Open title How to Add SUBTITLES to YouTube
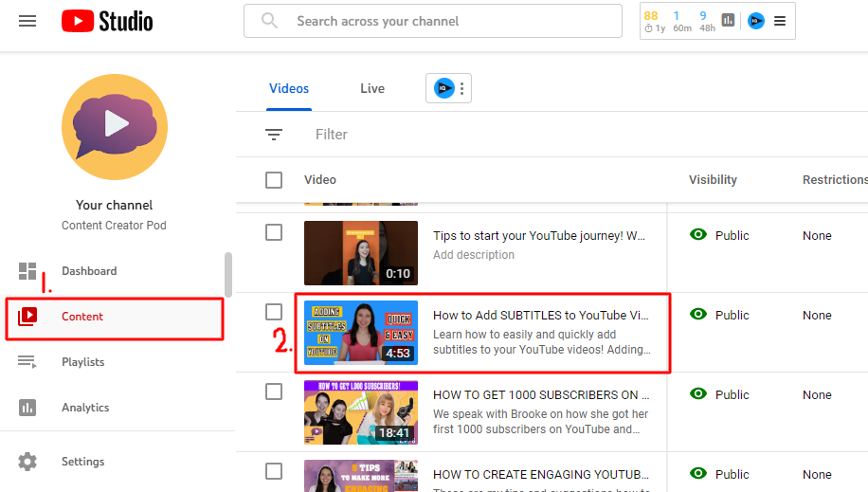Screen dimensions: 868x492 coord(540,316)
